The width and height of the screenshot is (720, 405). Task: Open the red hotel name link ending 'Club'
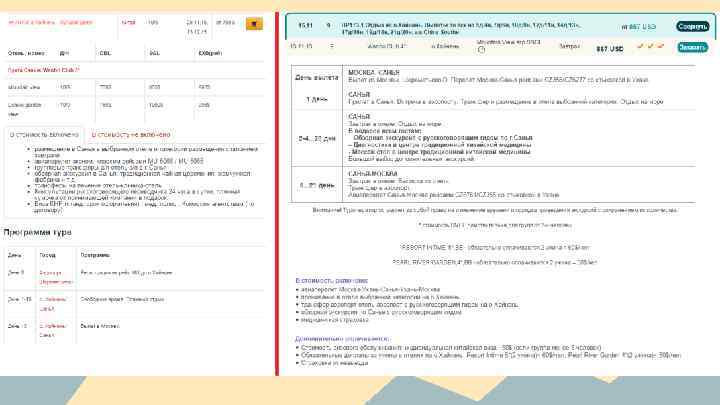pos(44,70)
